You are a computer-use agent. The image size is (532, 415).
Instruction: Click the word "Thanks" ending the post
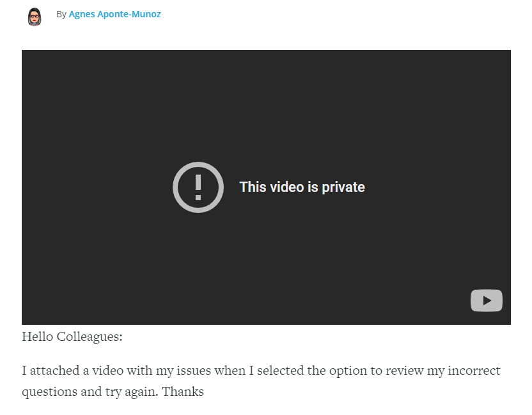coord(183,391)
